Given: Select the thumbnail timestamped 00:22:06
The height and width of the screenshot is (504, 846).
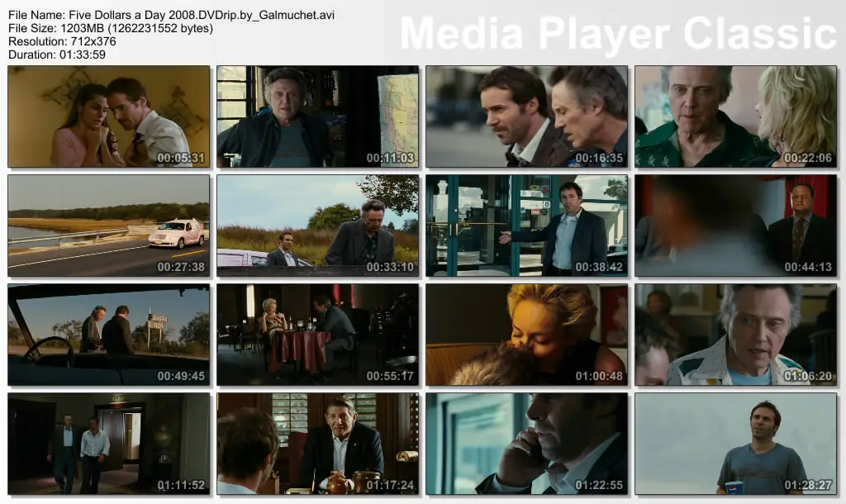Looking at the screenshot, I should [736, 116].
